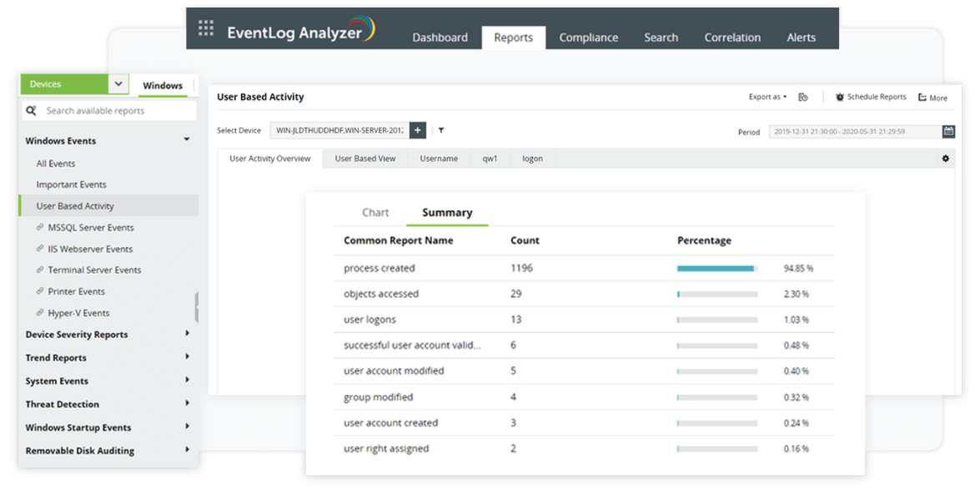Click the add device plus button
The width and height of the screenshot is (980, 495).
[x=418, y=130]
